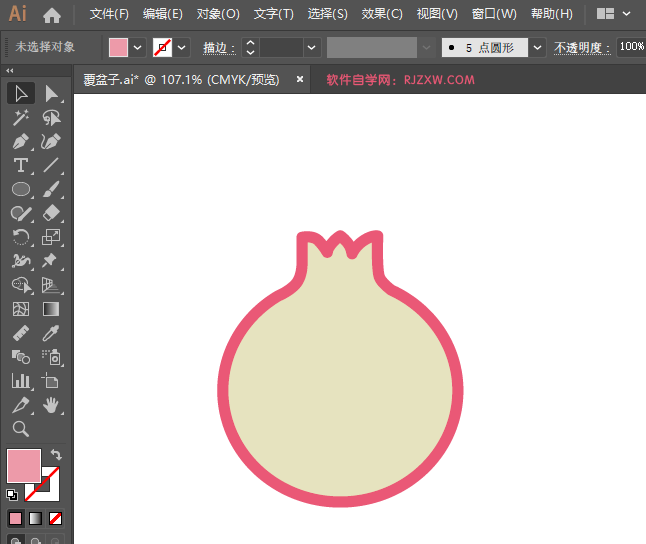646x544 pixels.
Task: Open the 5 点圆形 brush dropdown
Action: pyautogui.click(x=538, y=47)
